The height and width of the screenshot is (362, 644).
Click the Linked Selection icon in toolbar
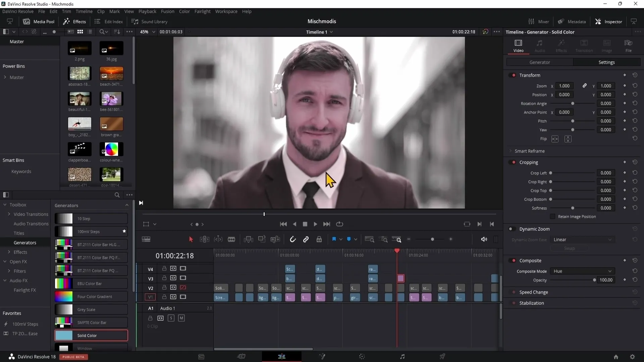(306, 239)
